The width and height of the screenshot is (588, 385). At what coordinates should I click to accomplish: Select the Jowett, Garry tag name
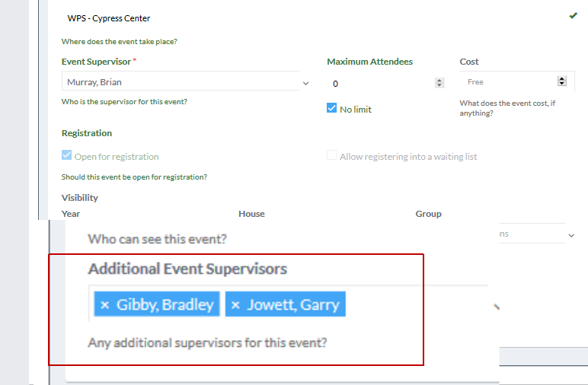pos(293,305)
